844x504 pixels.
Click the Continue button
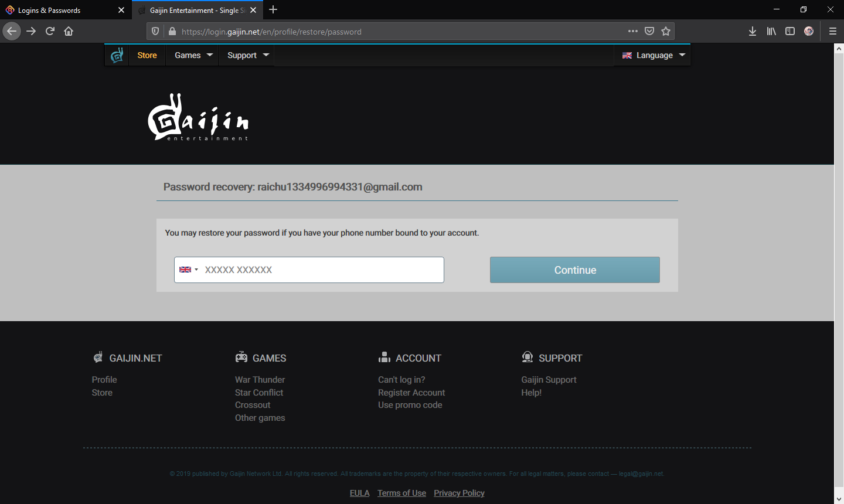click(575, 270)
